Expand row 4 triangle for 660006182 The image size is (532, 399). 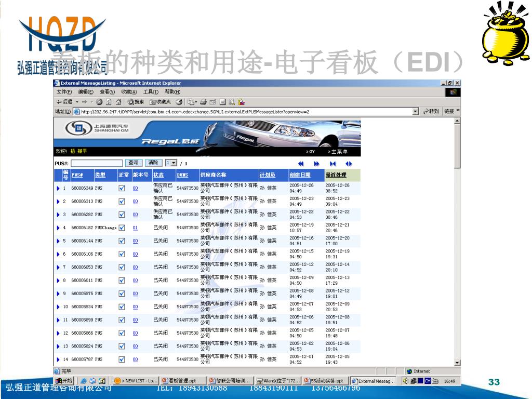point(58,228)
